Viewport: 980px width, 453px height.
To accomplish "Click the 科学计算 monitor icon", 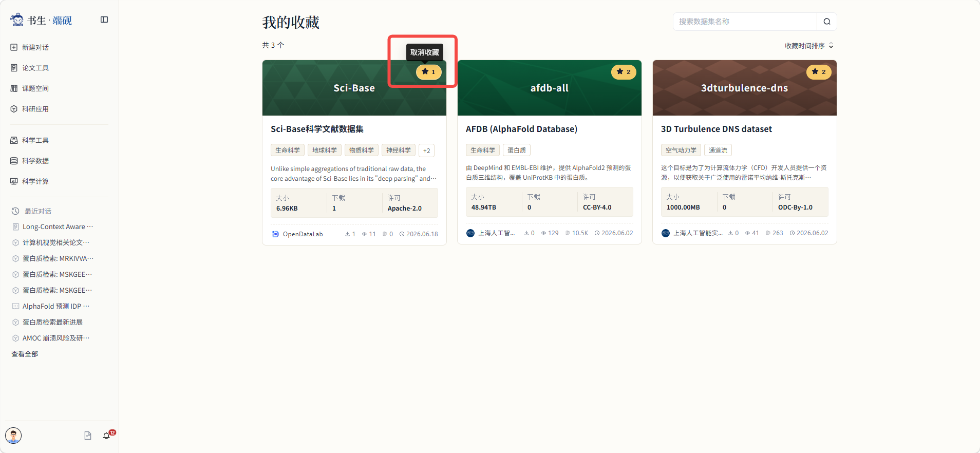I will point(14,181).
